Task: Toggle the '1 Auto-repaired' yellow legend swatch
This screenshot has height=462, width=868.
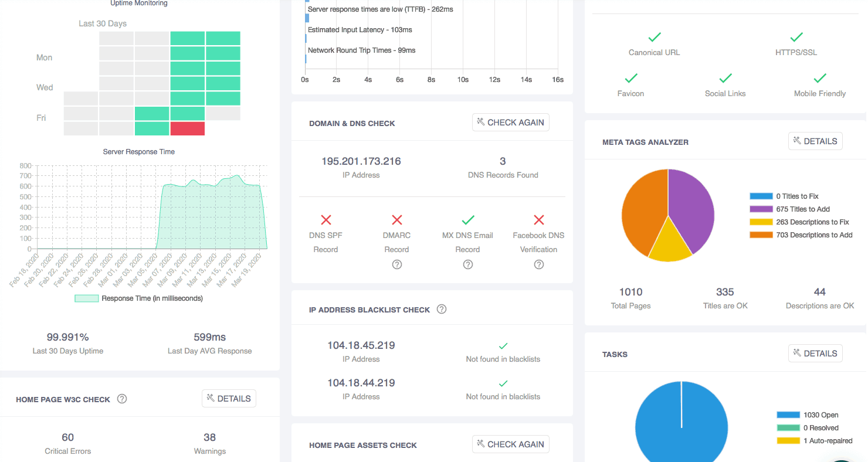Action: pyautogui.click(x=788, y=441)
